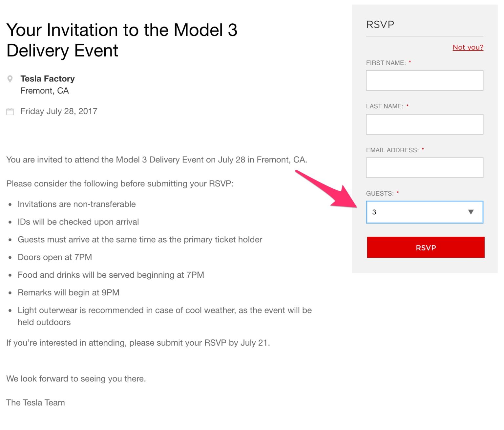Click the calendar icon next to event date
The image size is (504, 430).
pyautogui.click(x=10, y=112)
